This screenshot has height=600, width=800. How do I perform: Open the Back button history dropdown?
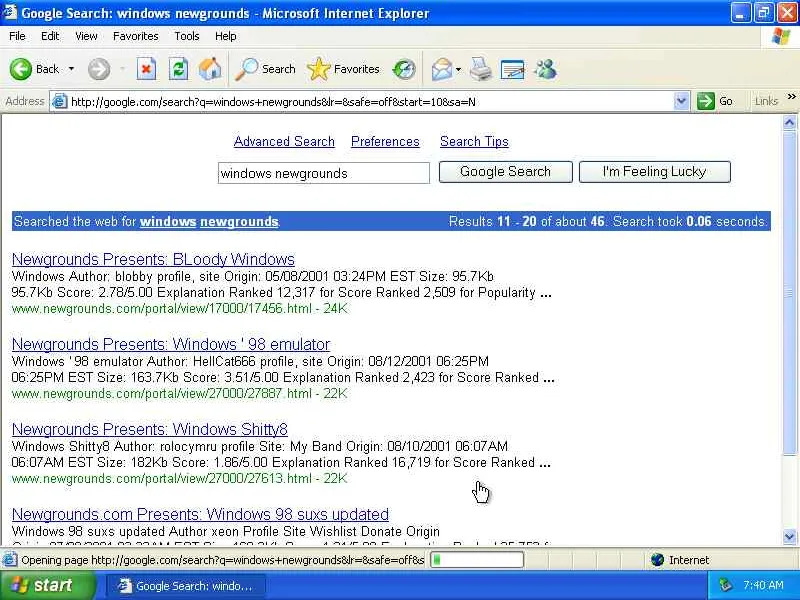pos(71,69)
